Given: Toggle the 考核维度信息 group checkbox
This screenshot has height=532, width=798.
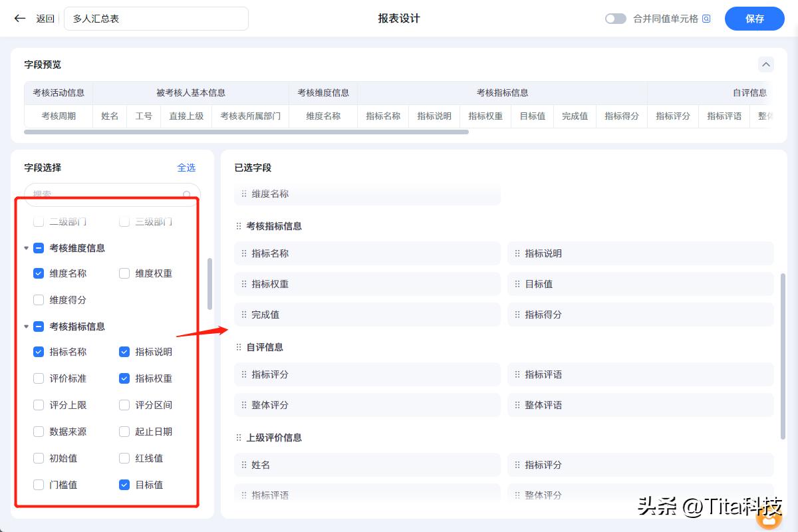Looking at the screenshot, I should coord(39,248).
